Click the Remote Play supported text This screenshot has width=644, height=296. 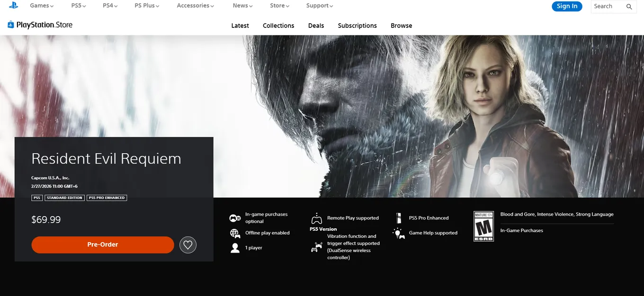[353, 218]
